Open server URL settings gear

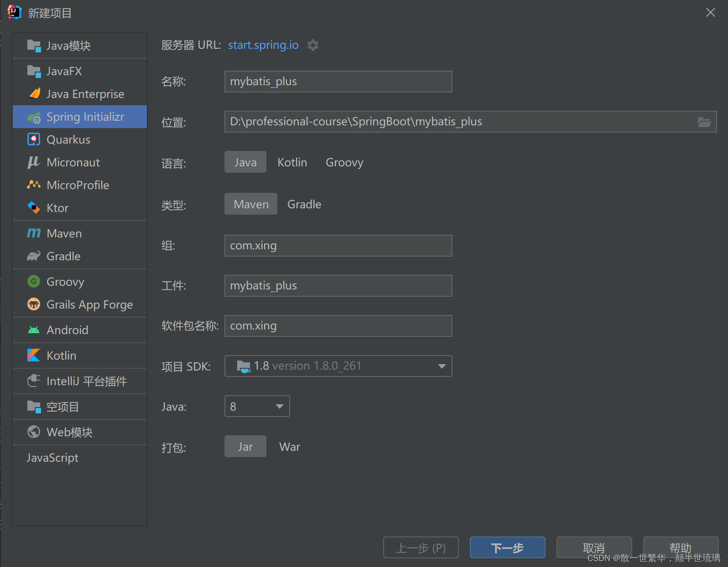(x=313, y=45)
